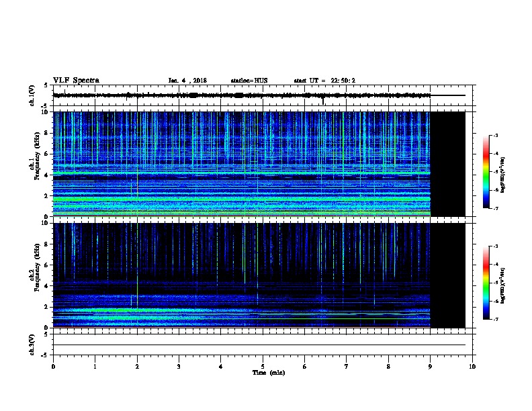Click the flat ch.3 voltage trace line

(259, 345)
